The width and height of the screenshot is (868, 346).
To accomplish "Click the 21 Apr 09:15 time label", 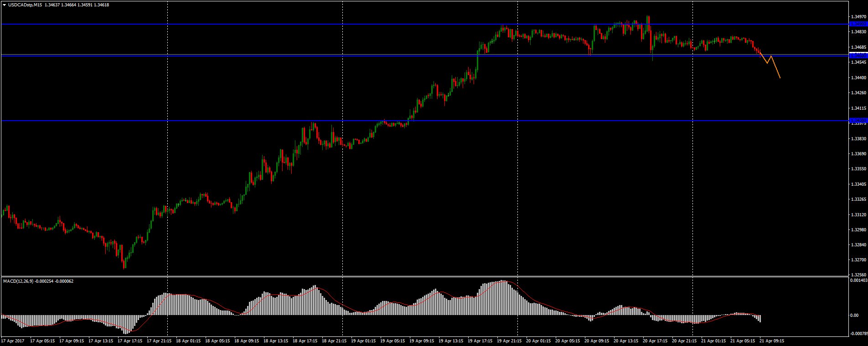I will pos(772,341).
